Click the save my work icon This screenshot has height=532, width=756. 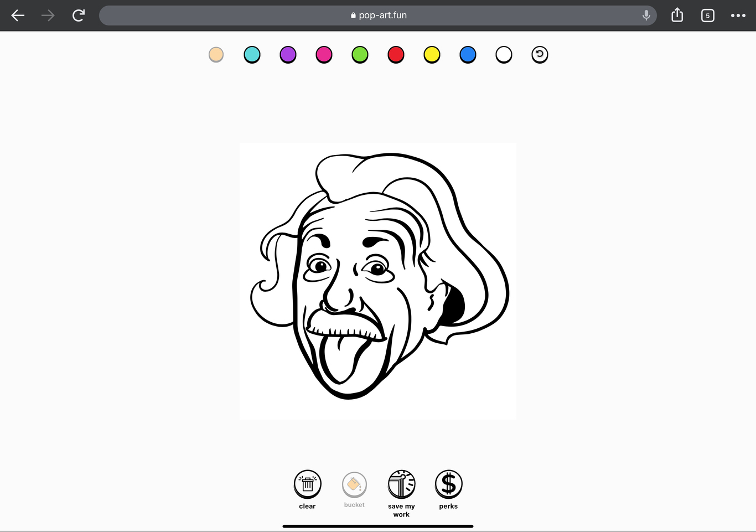click(401, 484)
